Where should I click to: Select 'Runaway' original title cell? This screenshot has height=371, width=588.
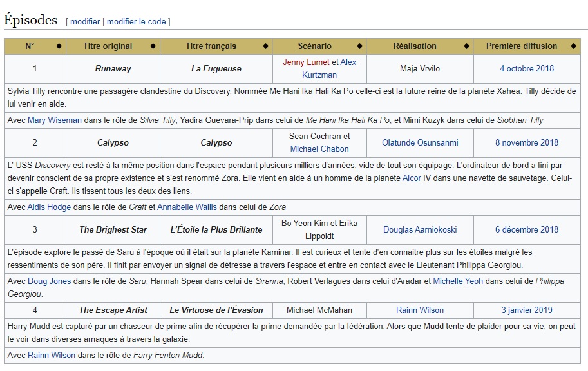click(x=113, y=69)
